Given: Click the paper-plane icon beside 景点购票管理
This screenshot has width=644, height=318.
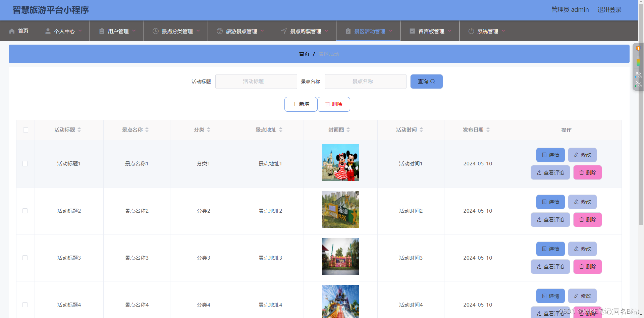Looking at the screenshot, I should pyautogui.click(x=284, y=31).
